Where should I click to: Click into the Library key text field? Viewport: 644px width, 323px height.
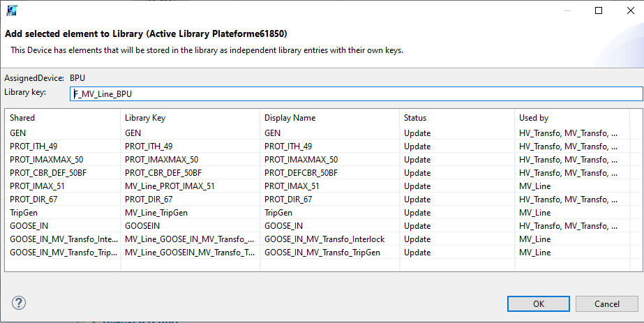point(356,93)
